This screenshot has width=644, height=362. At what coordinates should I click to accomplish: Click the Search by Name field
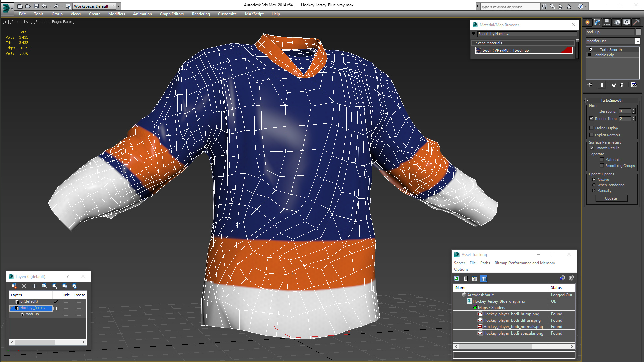click(x=527, y=34)
